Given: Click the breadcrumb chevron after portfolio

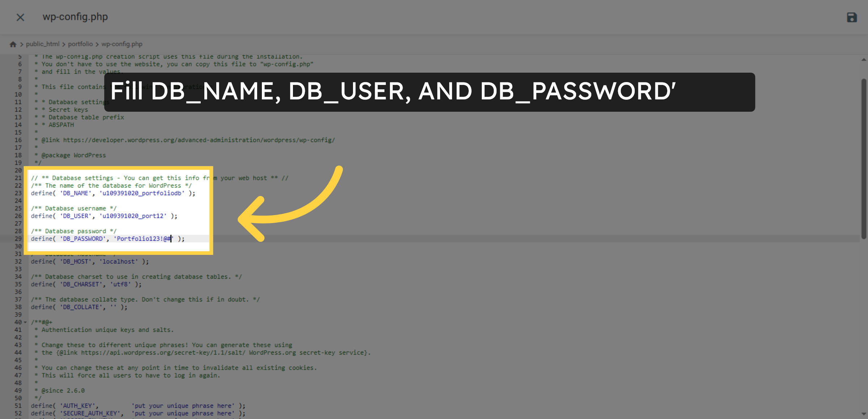Looking at the screenshot, I should (x=97, y=44).
